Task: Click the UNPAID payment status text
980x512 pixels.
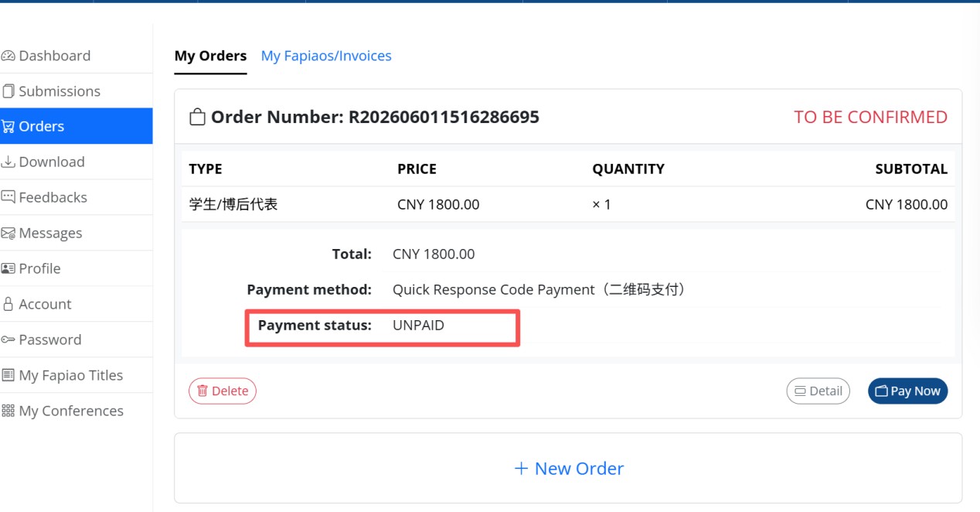Action: point(418,326)
